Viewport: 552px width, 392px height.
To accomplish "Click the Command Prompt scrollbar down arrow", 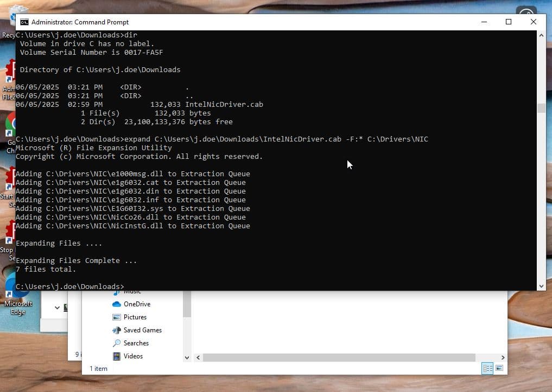I will pos(541,286).
